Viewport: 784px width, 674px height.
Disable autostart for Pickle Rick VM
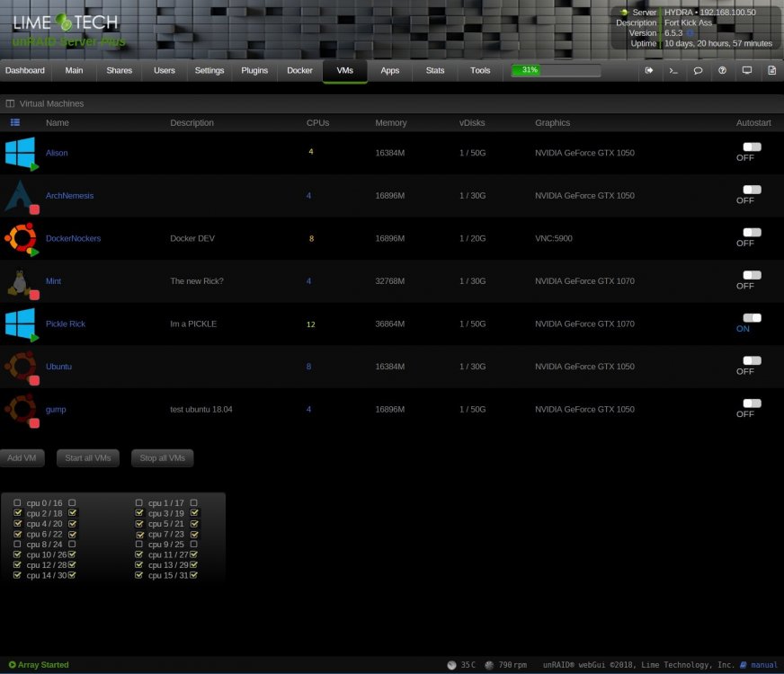(752, 318)
